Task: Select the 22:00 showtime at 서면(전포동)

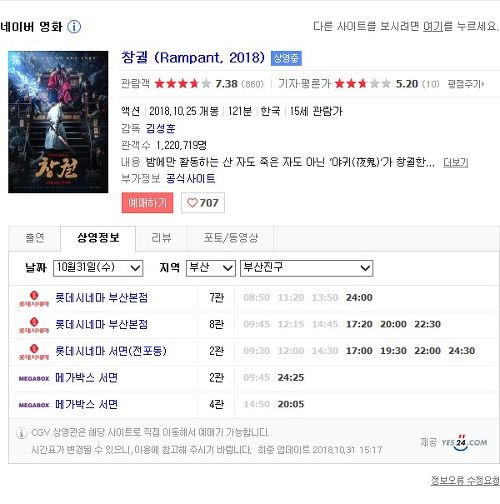Action: [427, 351]
